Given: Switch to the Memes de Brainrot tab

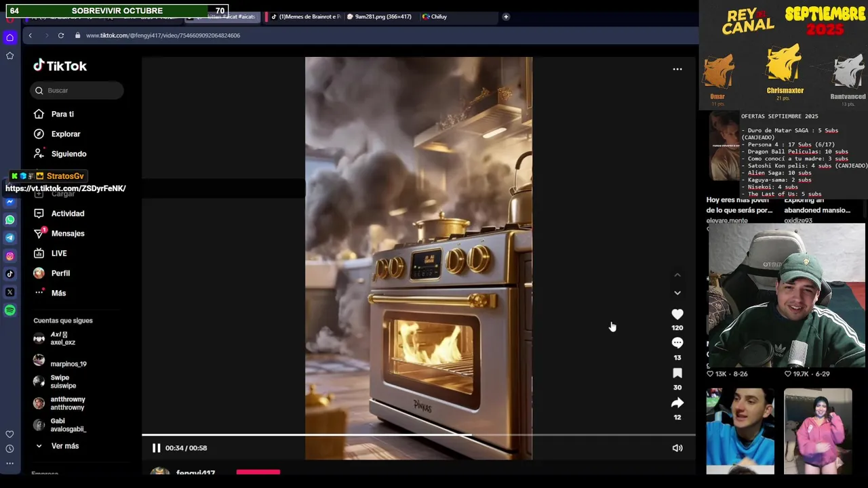Looking at the screenshot, I should pyautogui.click(x=304, y=16).
